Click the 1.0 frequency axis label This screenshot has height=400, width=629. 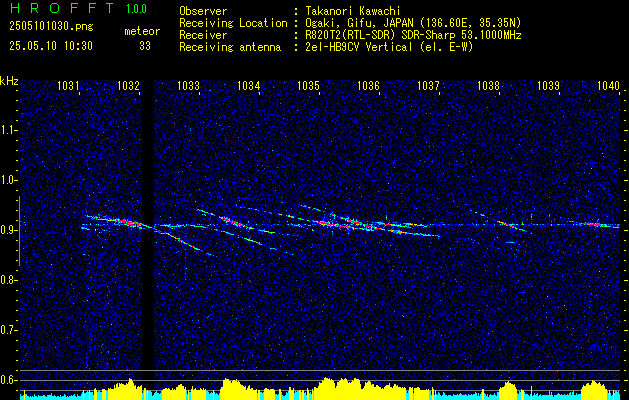9,180
